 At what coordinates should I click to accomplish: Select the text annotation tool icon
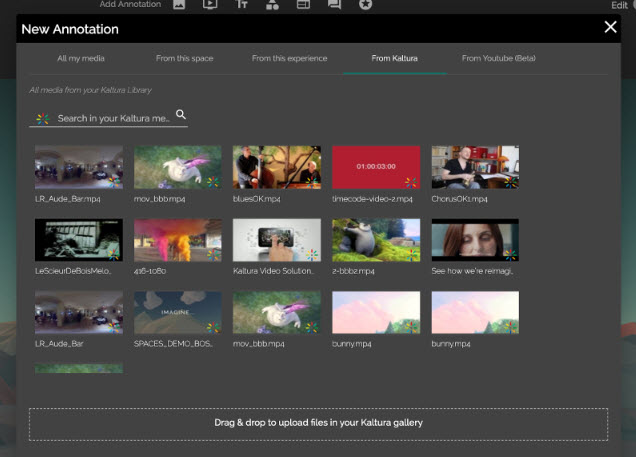coord(241,5)
